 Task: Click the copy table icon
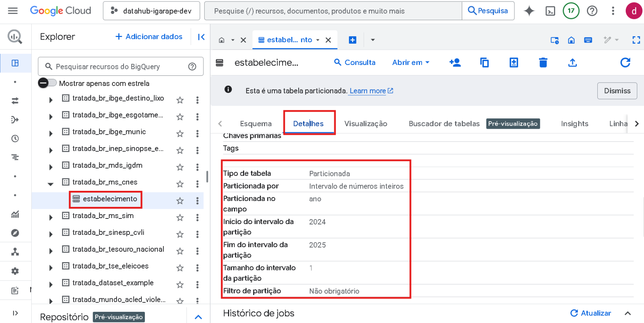tap(484, 62)
